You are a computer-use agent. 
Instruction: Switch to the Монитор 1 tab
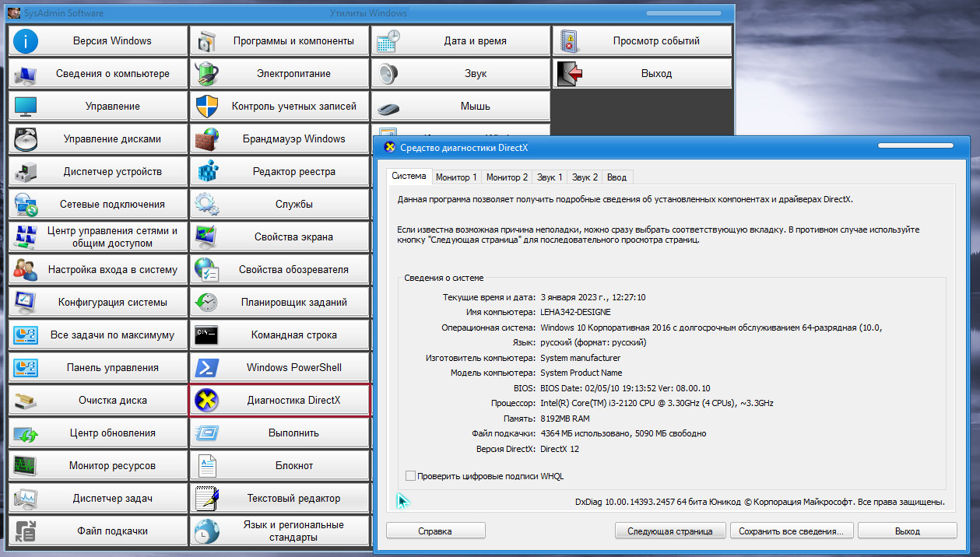(x=456, y=177)
